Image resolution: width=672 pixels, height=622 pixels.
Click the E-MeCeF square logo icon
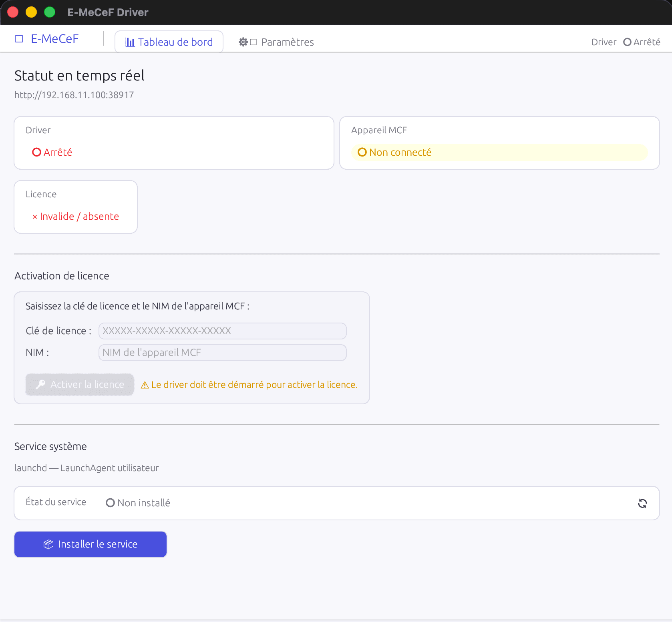point(19,39)
